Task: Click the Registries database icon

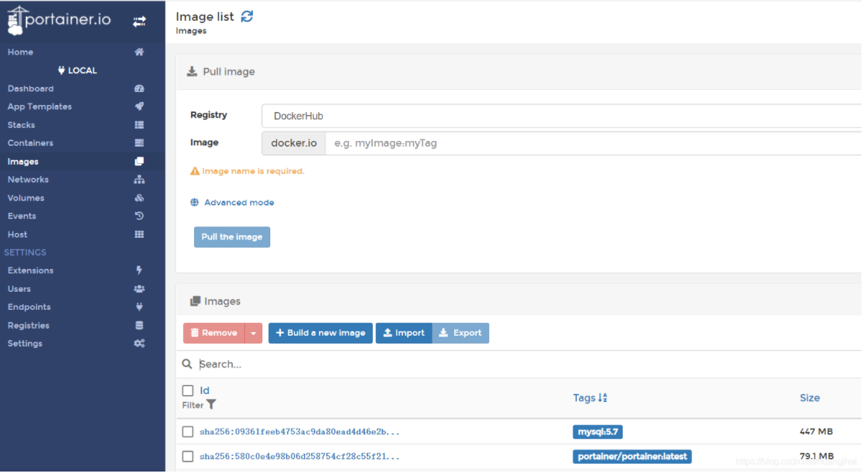Action: pyautogui.click(x=139, y=326)
